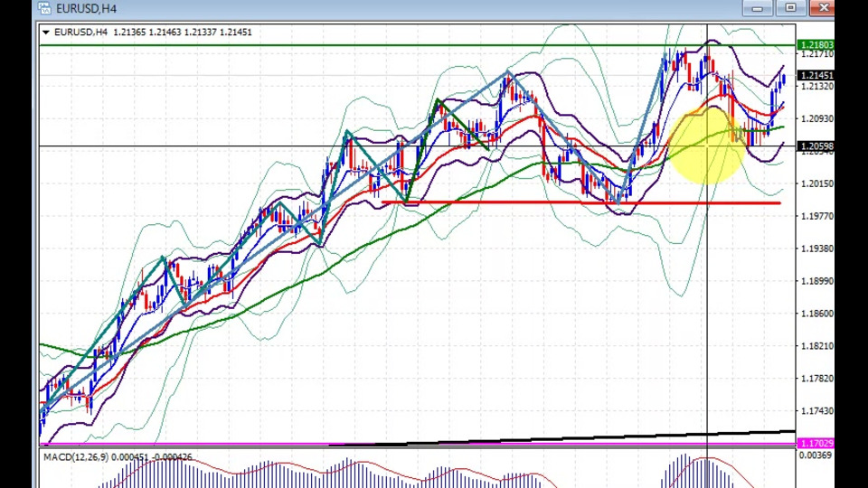Click the 1.20930 price axis value
868x488 pixels.
tap(817, 118)
